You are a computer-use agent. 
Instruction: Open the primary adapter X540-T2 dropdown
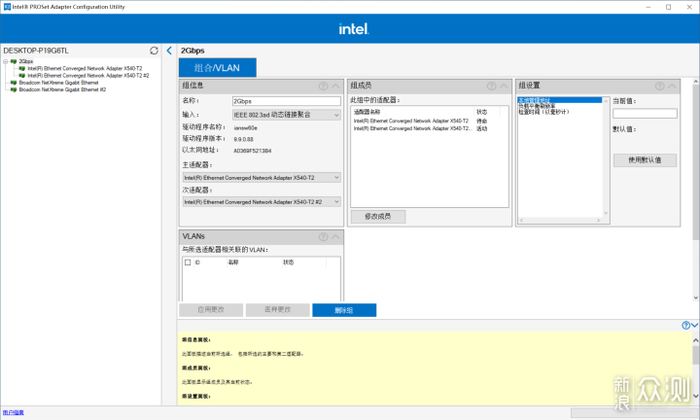point(262,178)
